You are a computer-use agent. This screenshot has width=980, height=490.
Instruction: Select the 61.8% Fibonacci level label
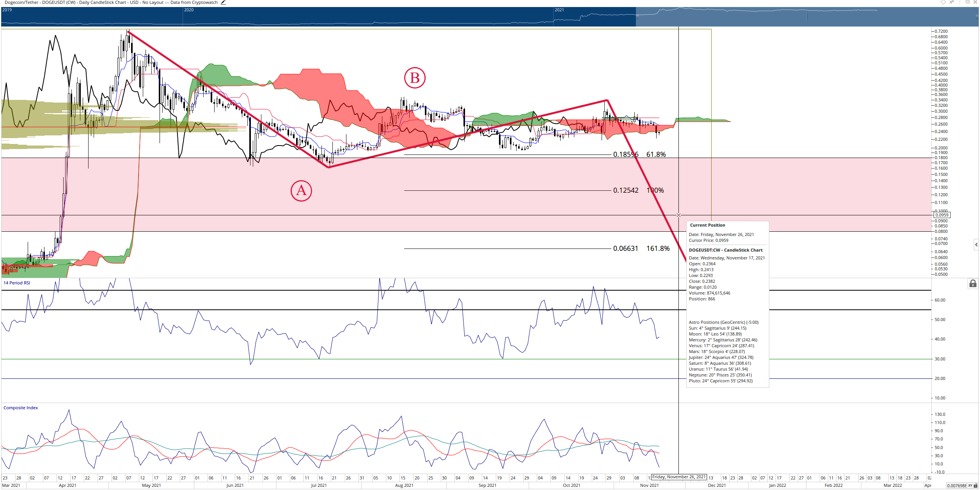[656, 154]
